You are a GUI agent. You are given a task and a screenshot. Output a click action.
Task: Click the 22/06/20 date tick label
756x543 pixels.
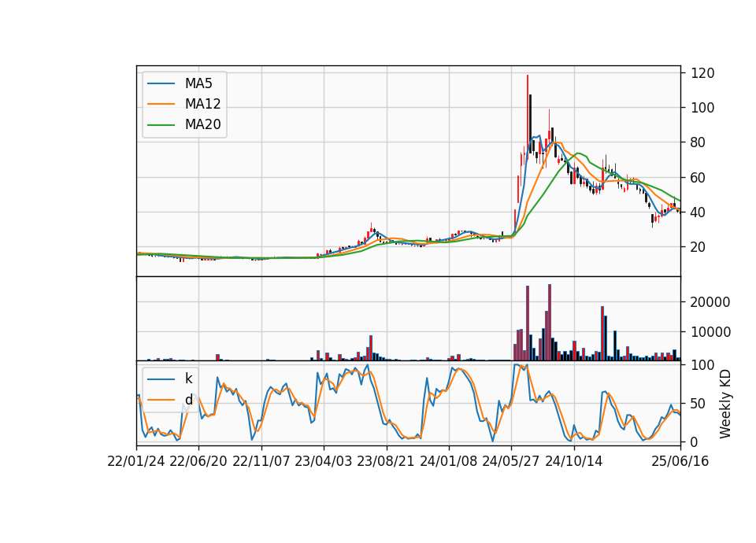pyautogui.click(x=198, y=461)
